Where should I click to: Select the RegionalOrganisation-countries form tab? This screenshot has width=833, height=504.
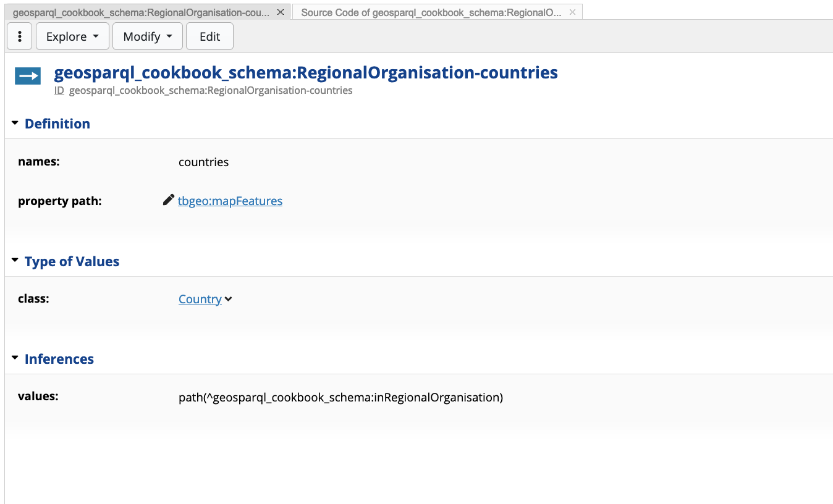141,12
